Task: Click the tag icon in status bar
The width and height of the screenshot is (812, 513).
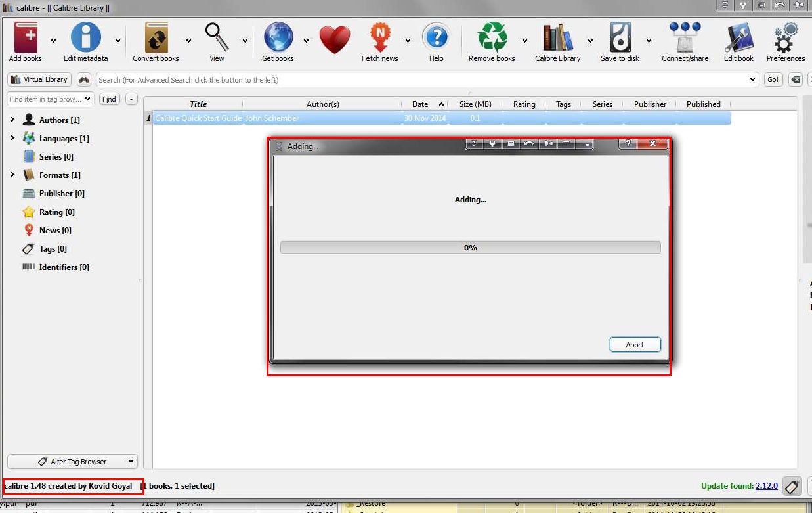Action: pos(792,487)
